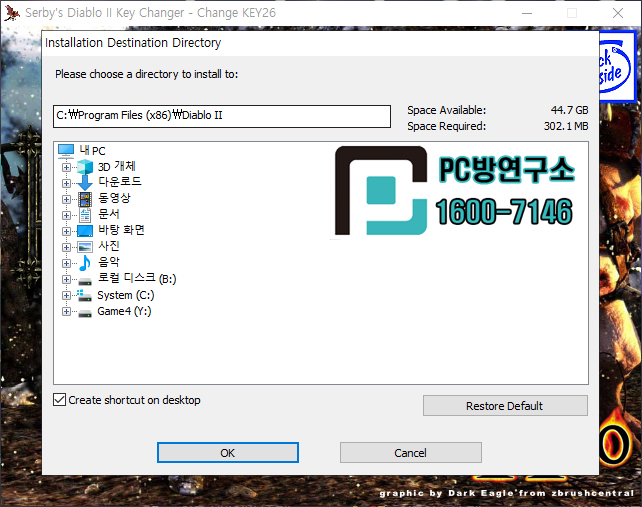Select the 문서 document icon

click(85, 215)
